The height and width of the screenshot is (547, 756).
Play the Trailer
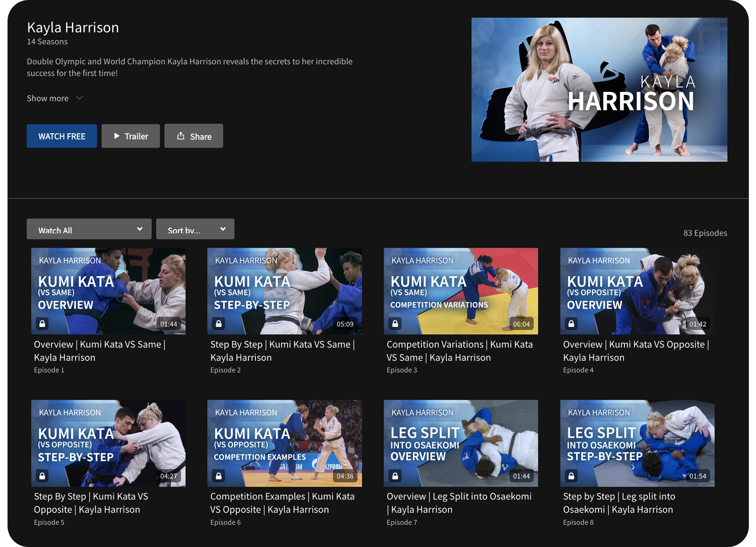click(131, 136)
